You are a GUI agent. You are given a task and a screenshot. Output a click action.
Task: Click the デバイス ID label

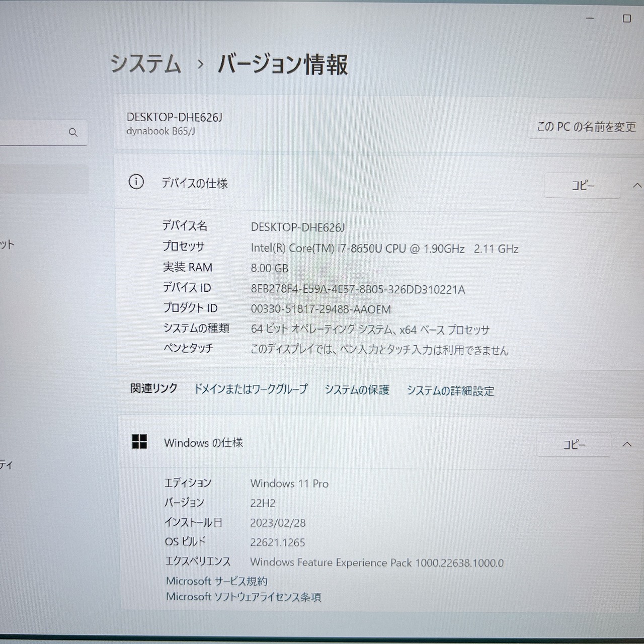click(x=187, y=287)
